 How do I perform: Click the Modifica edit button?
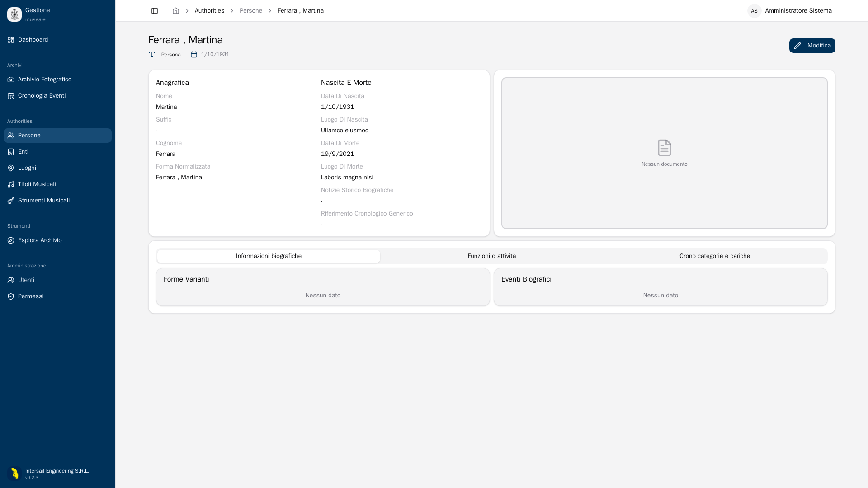tap(812, 46)
